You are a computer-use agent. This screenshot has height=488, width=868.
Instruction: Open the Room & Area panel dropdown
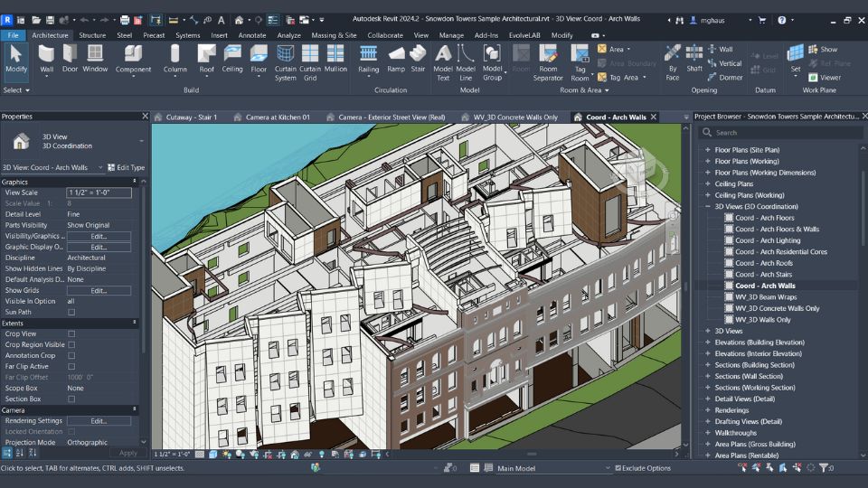[584, 90]
